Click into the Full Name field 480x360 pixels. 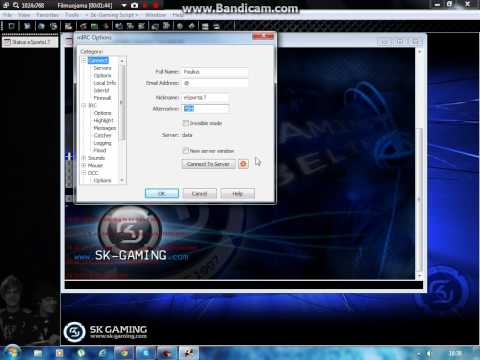pos(215,72)
